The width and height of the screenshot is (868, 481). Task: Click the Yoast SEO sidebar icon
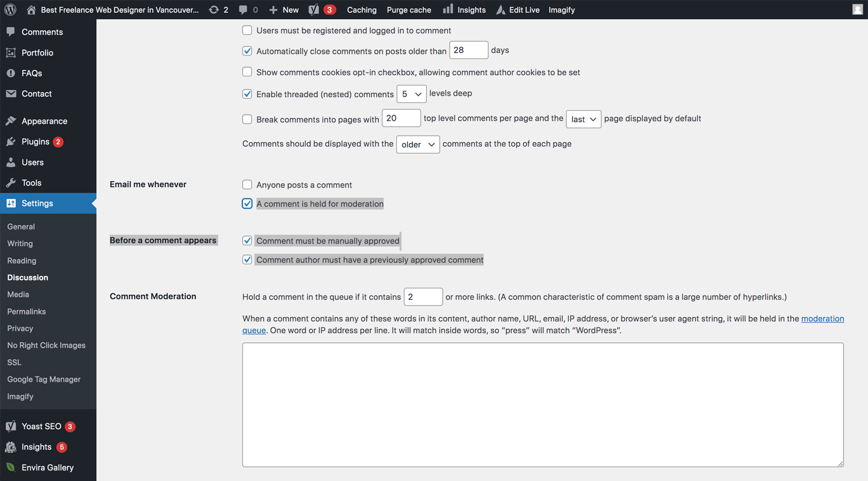[10, 427]
